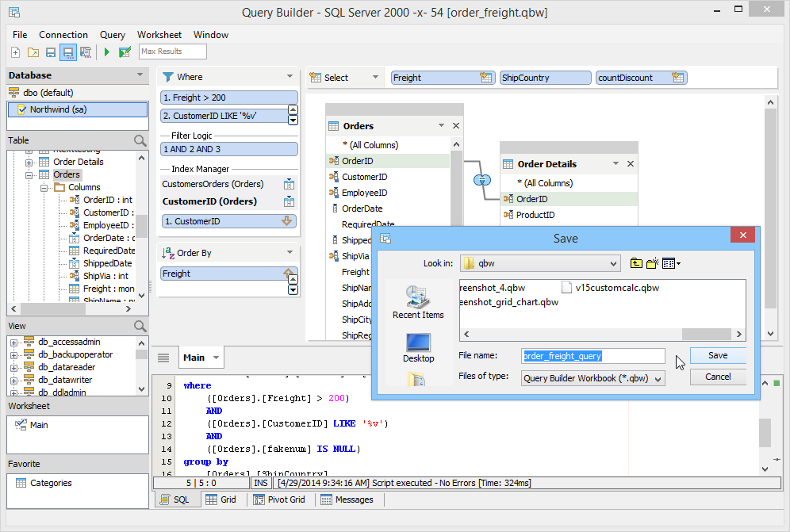Click the open file toolbar icon

(33, 52)
